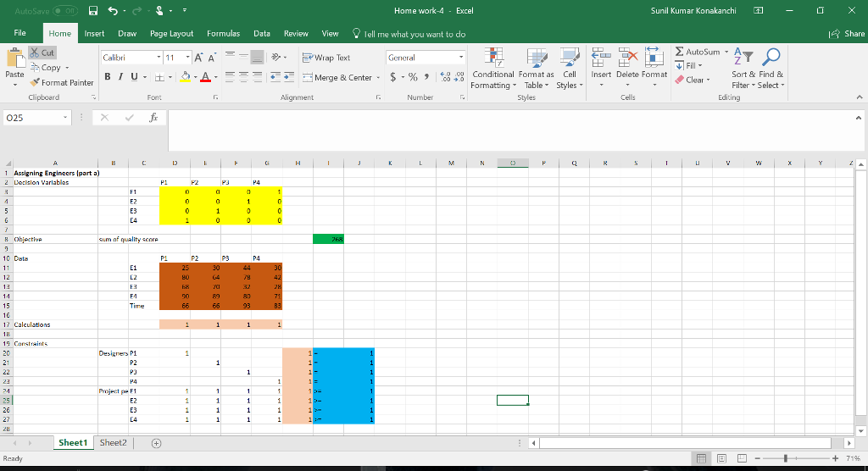Viewport: 868px width, 471px height.
Task: Apply Accounting dollar number format
Action: pyautogui.click(x=393, y=77)
